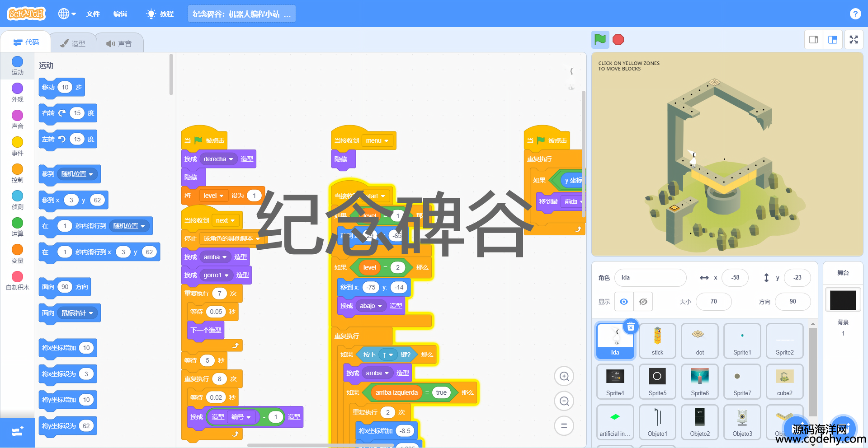
Task: Select the 自制积木 block category
Action: pyautogui.click(x=17, y=280)
